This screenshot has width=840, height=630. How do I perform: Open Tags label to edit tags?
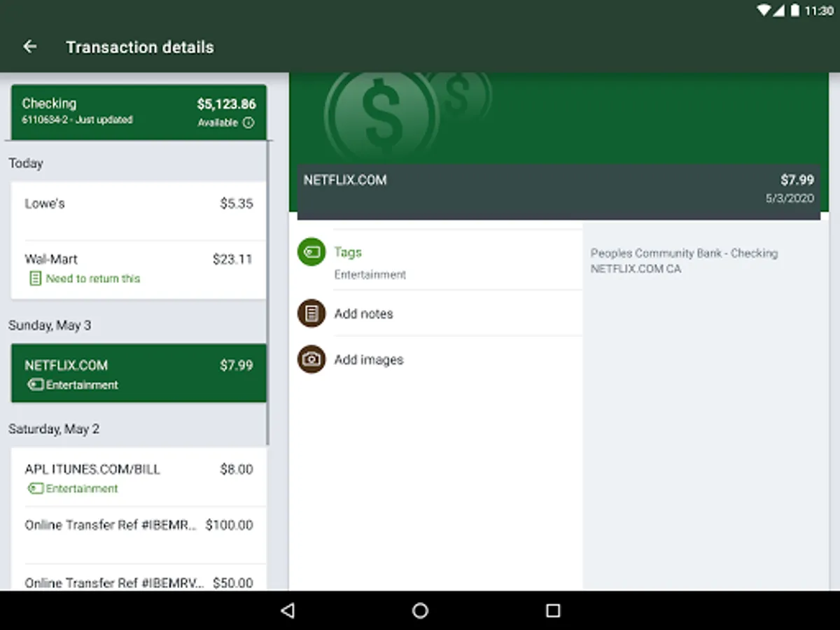point(348,252)
